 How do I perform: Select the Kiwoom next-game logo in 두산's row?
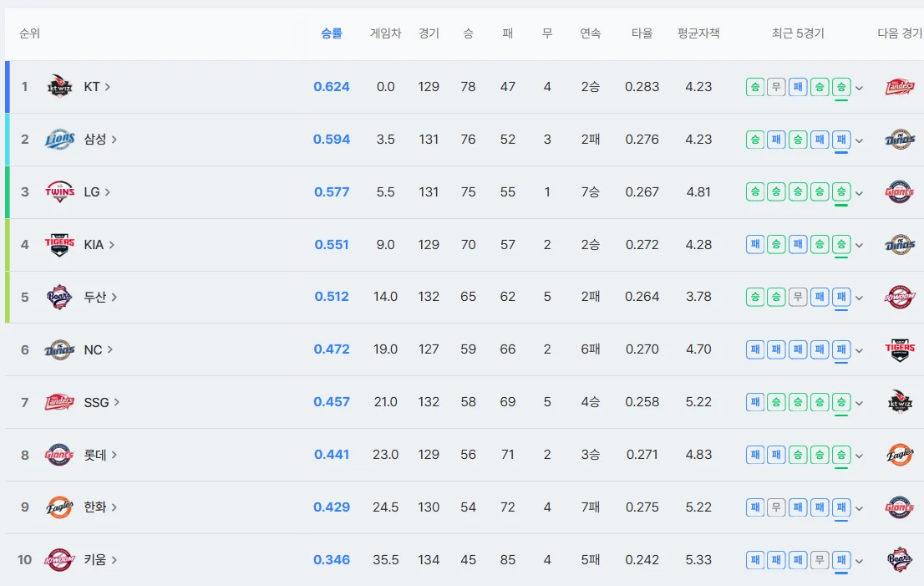click(900, 297)
